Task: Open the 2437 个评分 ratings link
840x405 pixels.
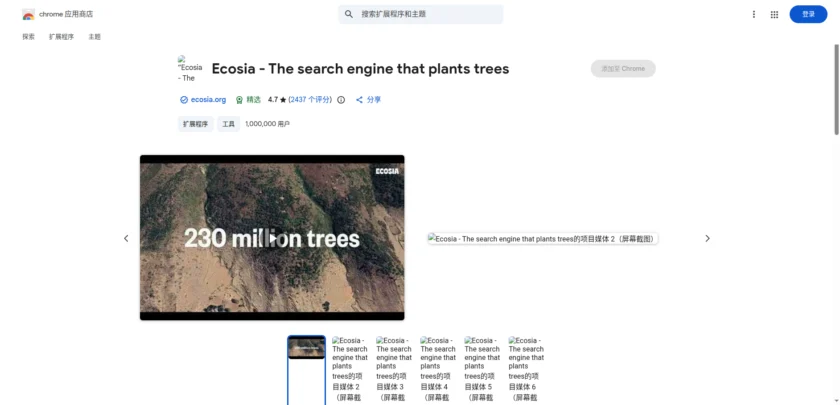Action: point(310,100)
